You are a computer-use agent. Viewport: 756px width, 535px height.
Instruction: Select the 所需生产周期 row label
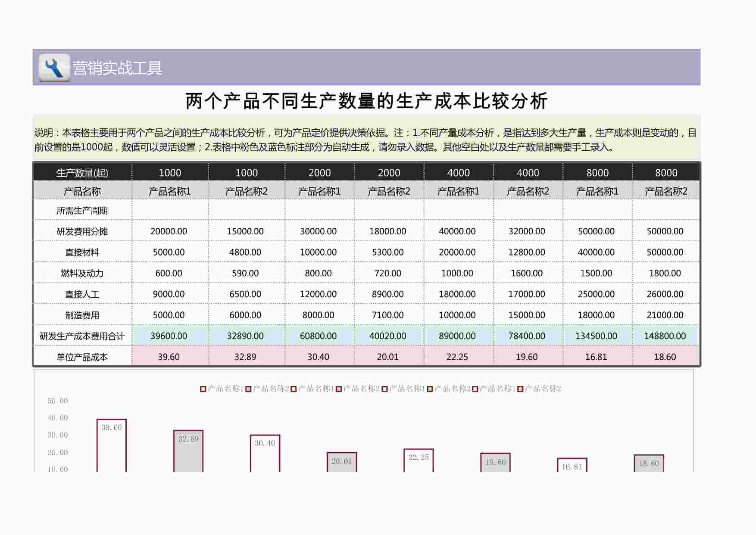82,210
